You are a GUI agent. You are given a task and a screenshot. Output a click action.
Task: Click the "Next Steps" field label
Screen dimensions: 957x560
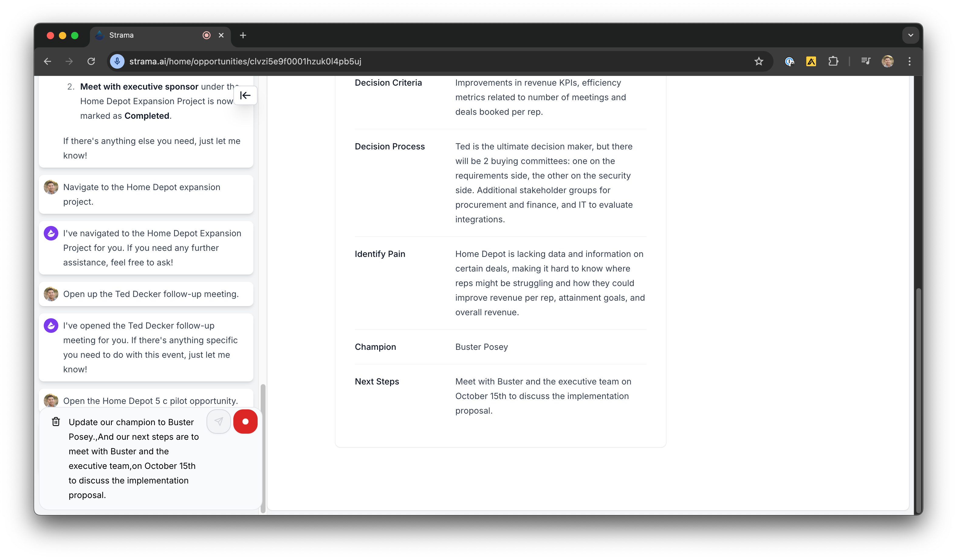click(x=377, y=381)
